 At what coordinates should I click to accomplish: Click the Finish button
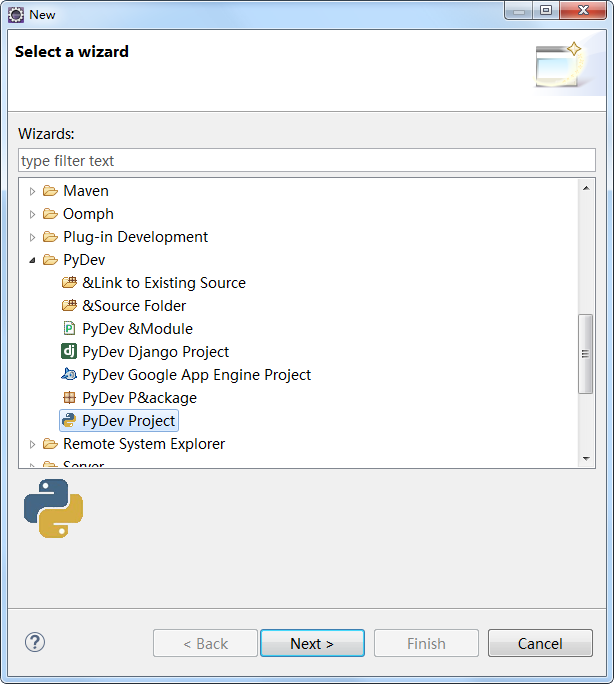click(426, 643)
